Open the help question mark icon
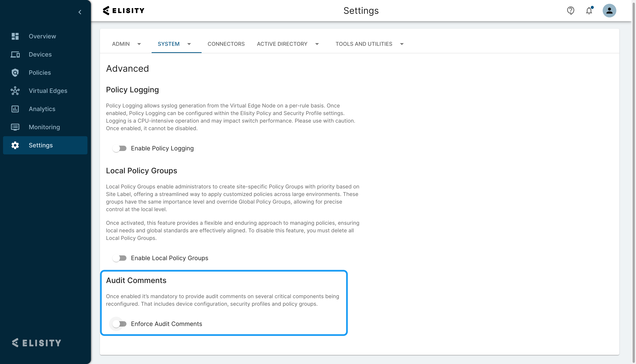Image resolution: width=636 pixels, height=364 pixels. (x=571, y=11)
